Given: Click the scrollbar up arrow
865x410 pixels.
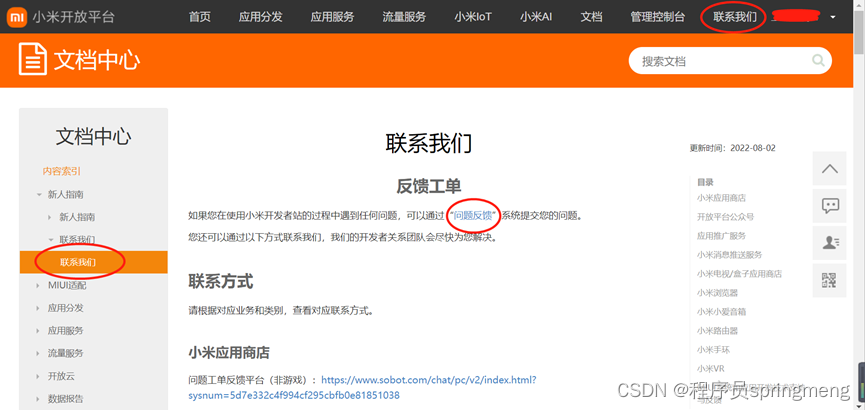Looking at the screenshot, I should click(x=858, y=4).
